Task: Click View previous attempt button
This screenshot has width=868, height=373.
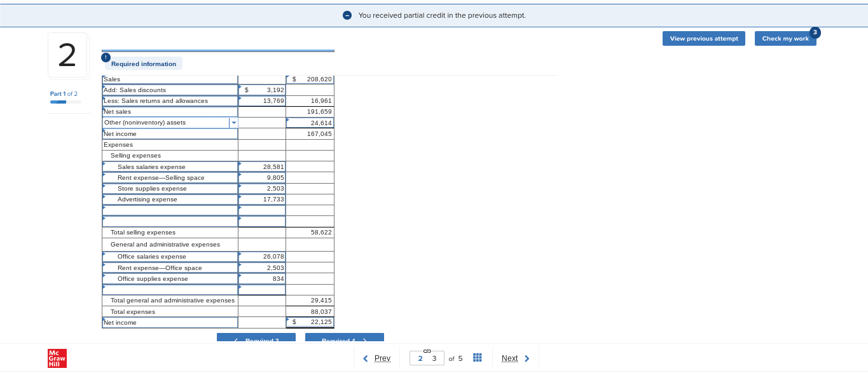Action: [x=704, y=39]
